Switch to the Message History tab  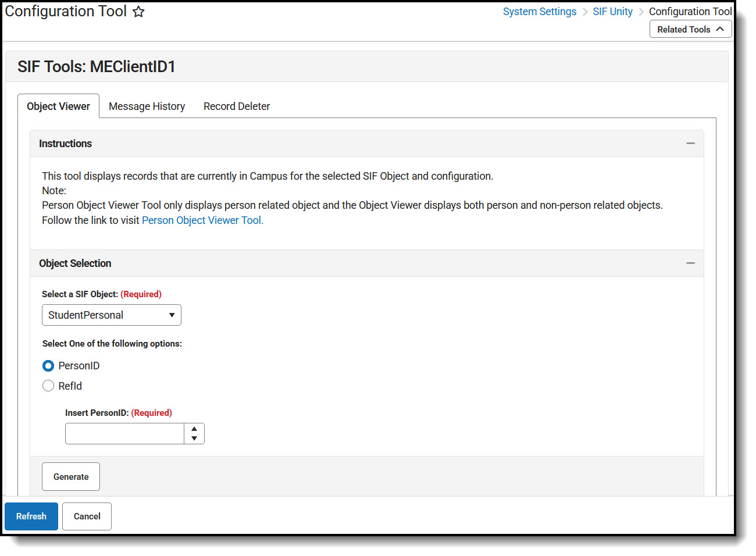pyautogui.click(x=146, y=106)
